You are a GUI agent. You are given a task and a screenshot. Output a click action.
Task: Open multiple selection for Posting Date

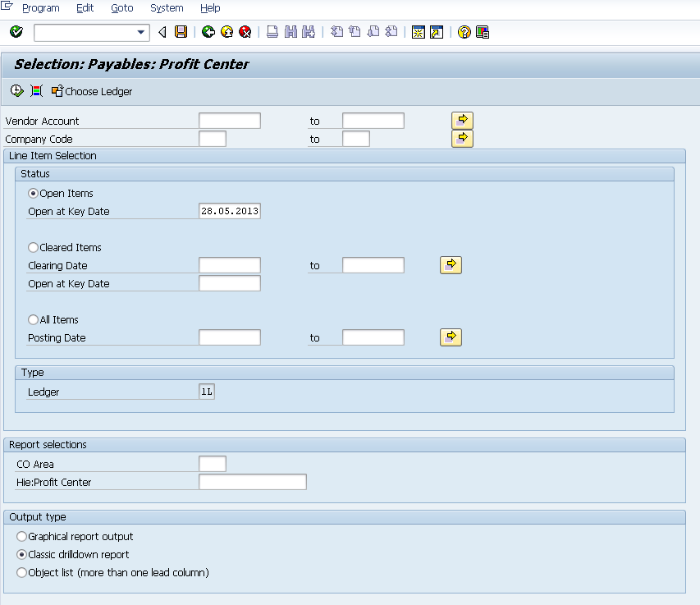pos(451,337)
